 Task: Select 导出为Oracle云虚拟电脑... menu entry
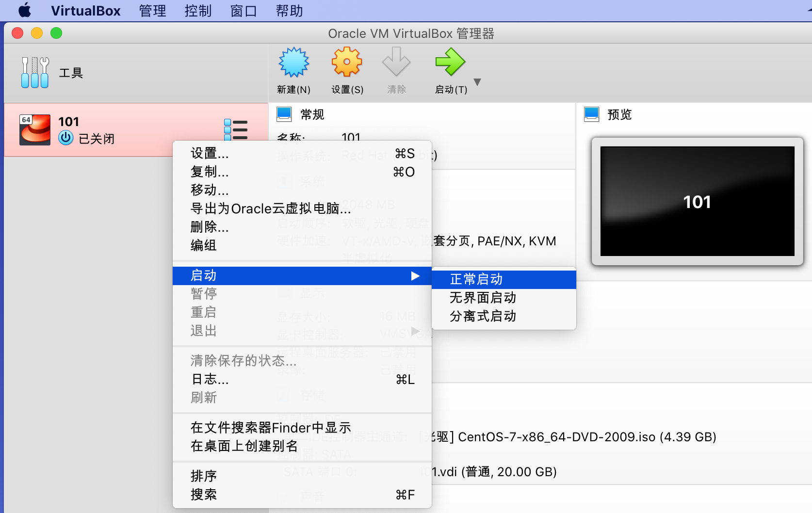point(302,208)
